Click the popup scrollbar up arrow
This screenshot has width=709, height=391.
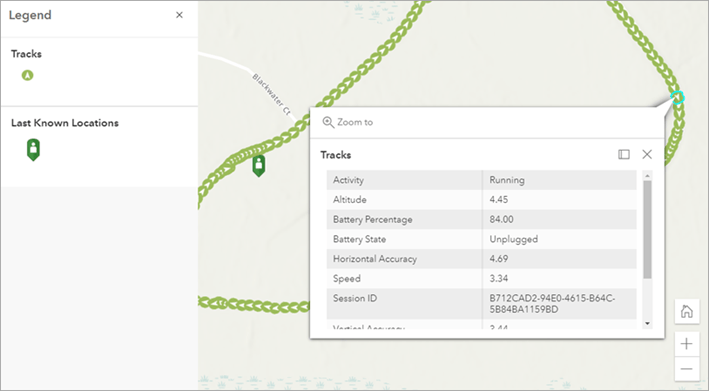pyautogui.click(x=647, y=176)
